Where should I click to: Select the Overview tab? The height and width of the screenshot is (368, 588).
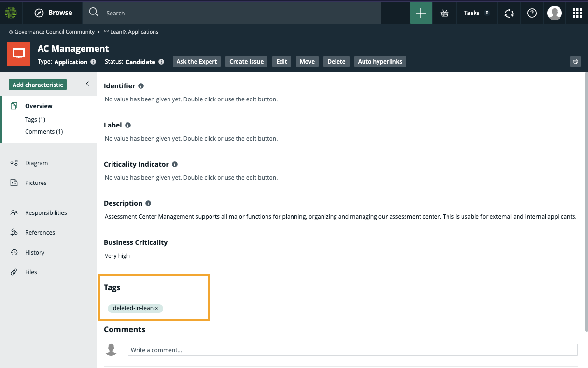39,106
